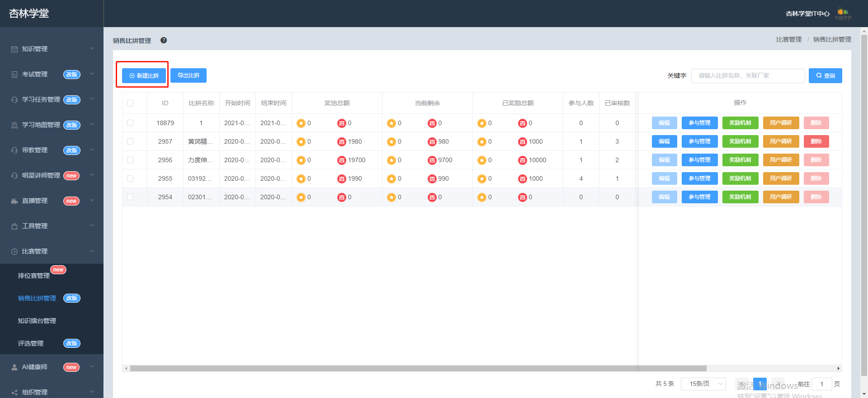Click the 知识管理 sidebar icon
The height and width of the screenshot is (398, 868).
(14, 49)
